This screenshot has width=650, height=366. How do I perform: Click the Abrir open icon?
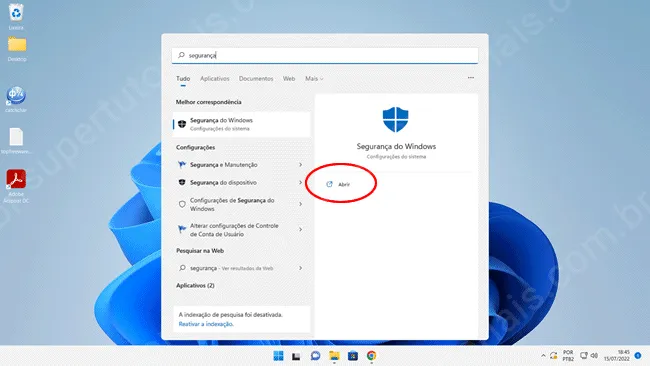pos(330,184)
